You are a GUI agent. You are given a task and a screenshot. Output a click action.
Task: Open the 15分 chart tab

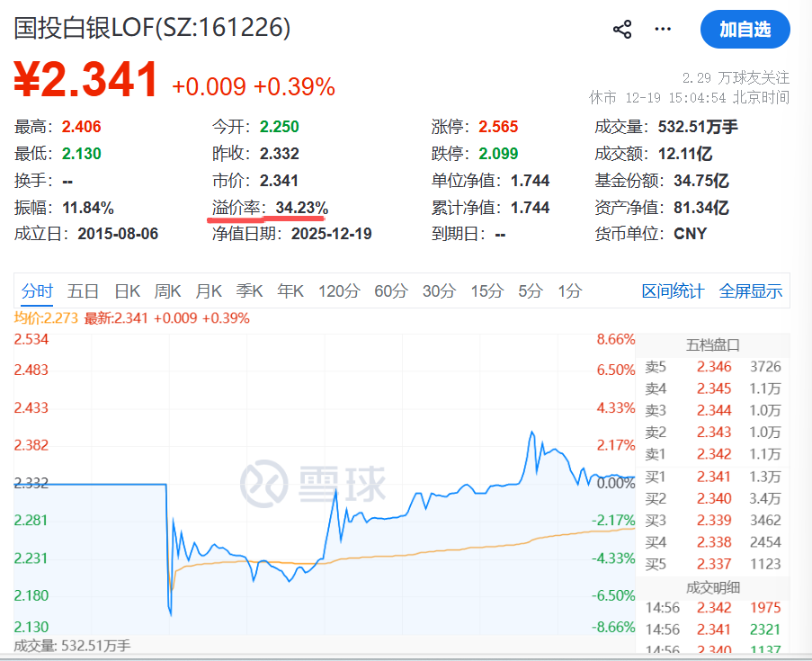(x=486, y=290)
